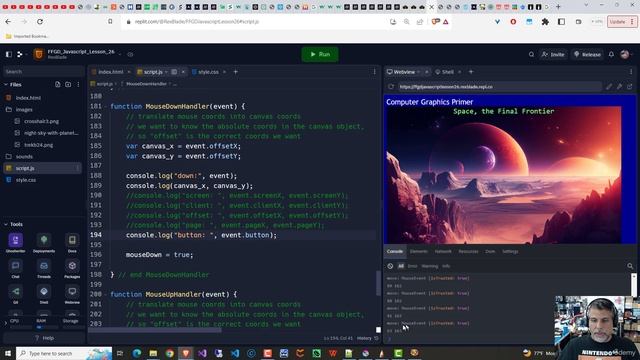Screen dimensions: 640x360
Task: Click the webview URL field
Action: click(x=500, y=87)
